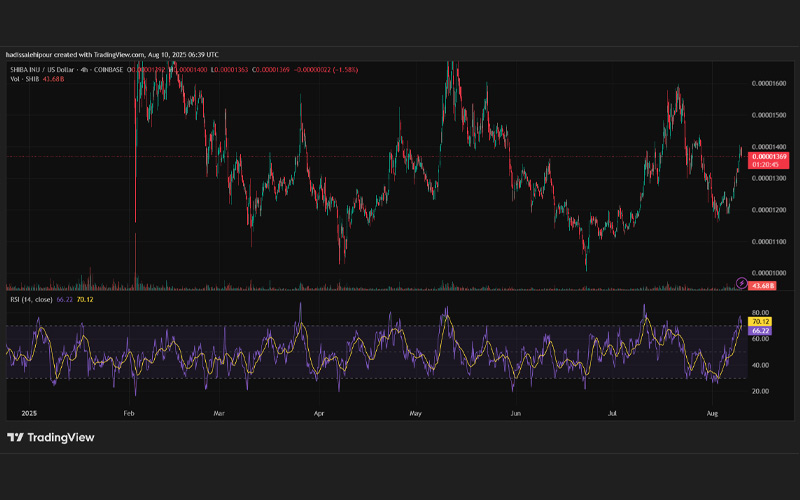Click the Vol legend value 43.68B
This screenshot has width=800, height=500.
pyautogui.click(x=53, y=79)
